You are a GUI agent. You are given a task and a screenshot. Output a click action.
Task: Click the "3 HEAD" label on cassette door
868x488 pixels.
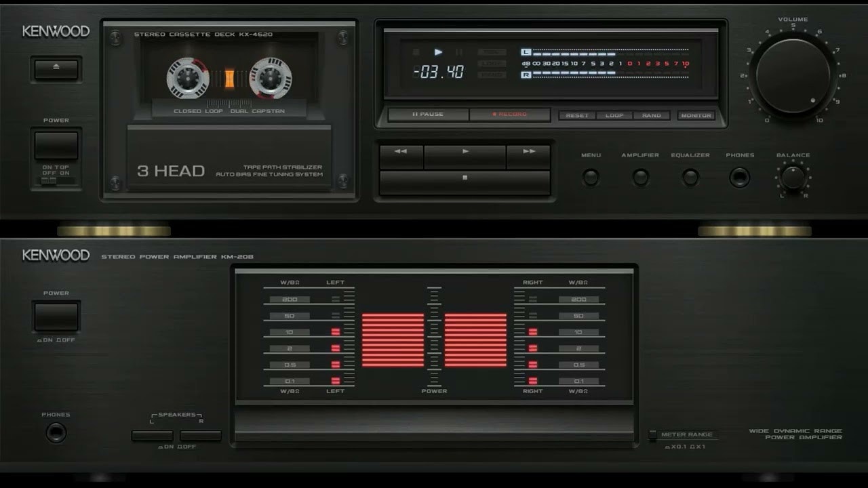pos(171,171)
